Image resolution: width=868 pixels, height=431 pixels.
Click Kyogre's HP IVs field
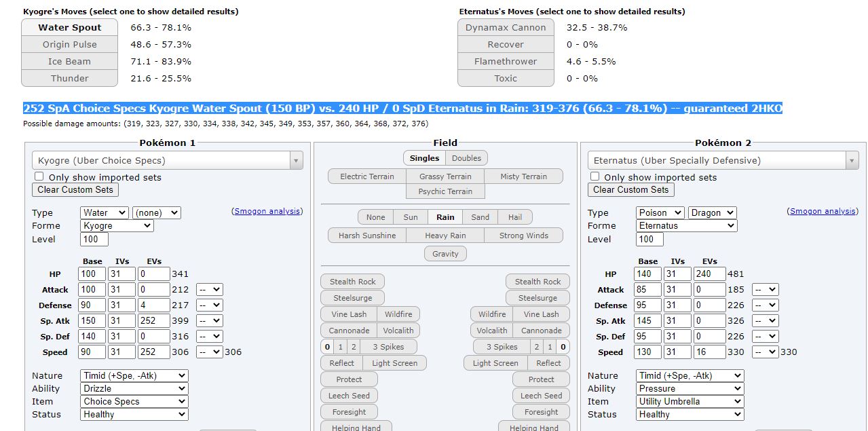(122, 274)
